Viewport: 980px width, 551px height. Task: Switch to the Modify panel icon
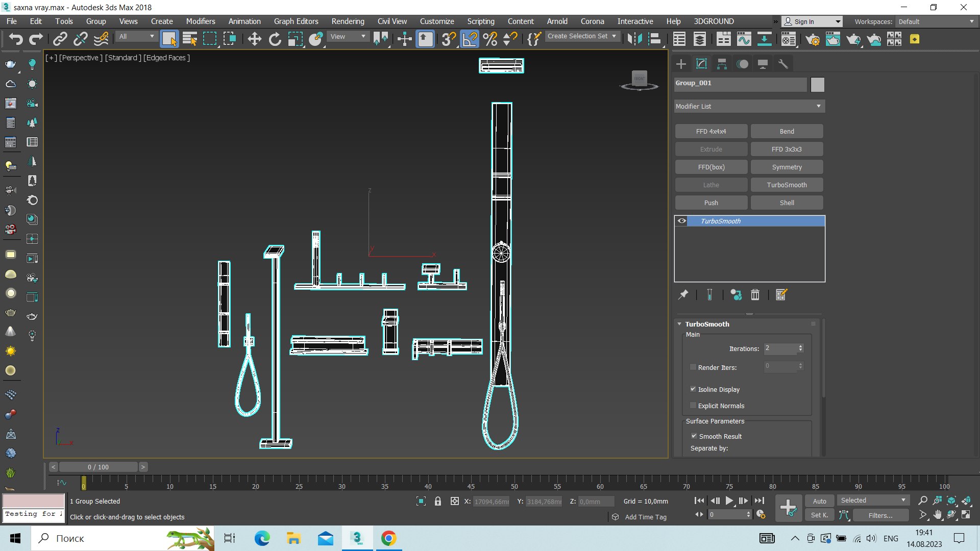coord(701,64)
